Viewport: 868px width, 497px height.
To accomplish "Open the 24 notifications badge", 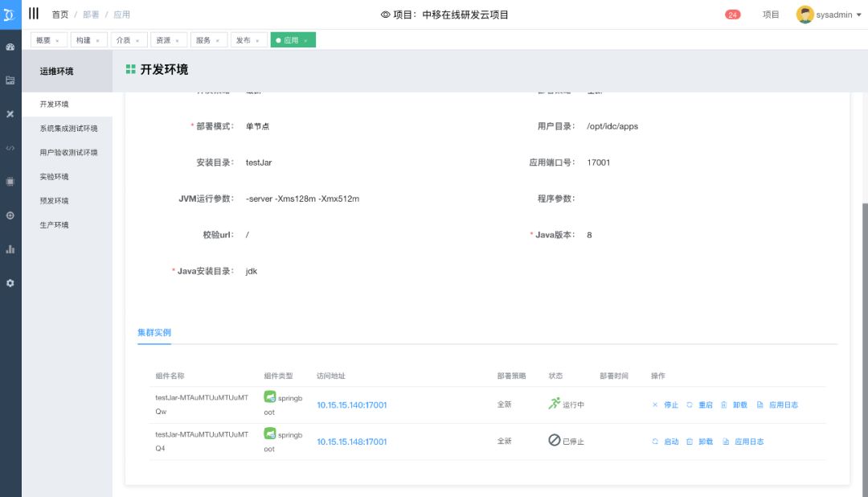I will [732, 15].
